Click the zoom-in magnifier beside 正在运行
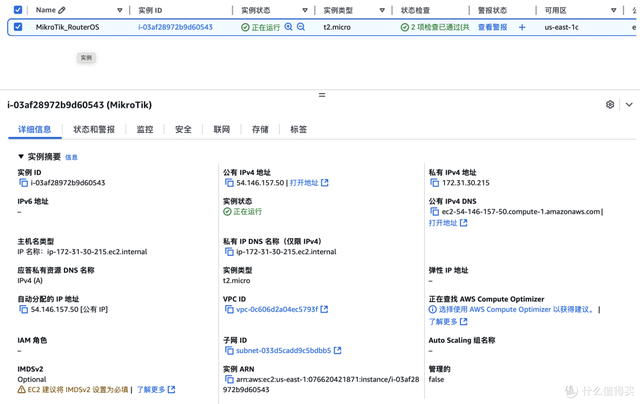The width and height of the screenshot is (640, 404). coord(288,27)
